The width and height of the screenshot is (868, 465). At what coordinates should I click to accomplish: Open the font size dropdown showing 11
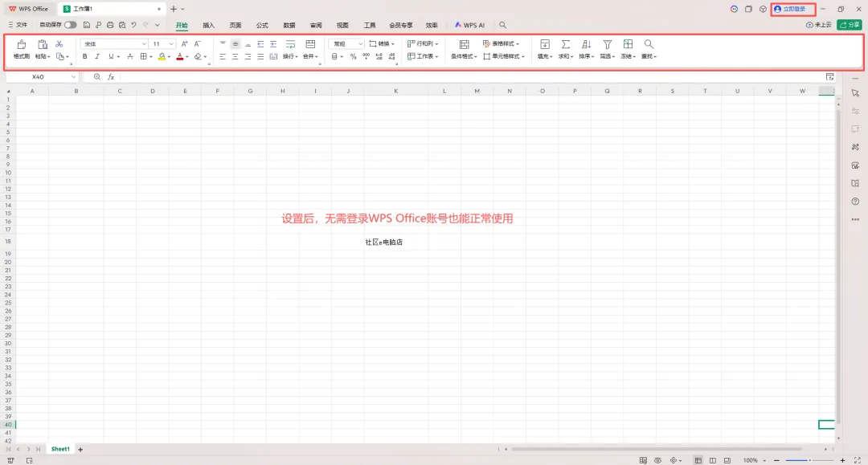[172, 43]
